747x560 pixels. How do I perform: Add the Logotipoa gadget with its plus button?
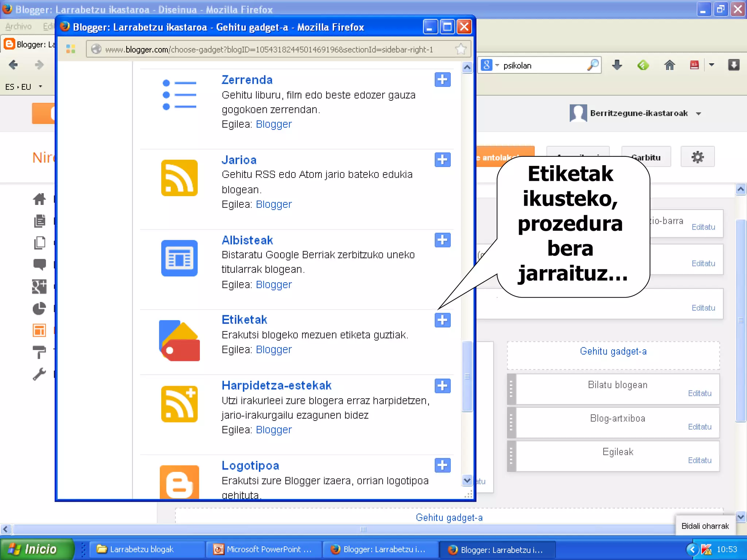point(442,465)
